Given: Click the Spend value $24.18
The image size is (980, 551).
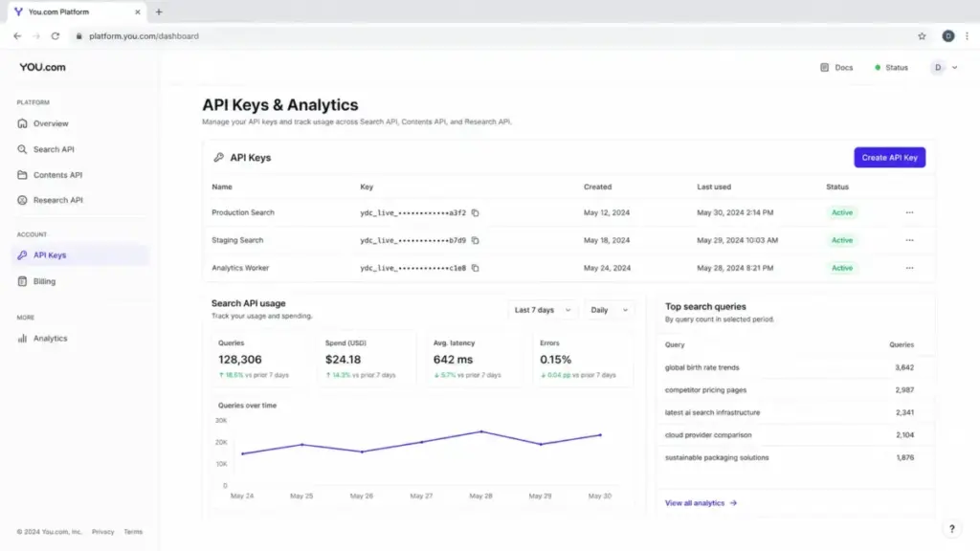Looking at the screenshot, I should (x=344, y=360).
